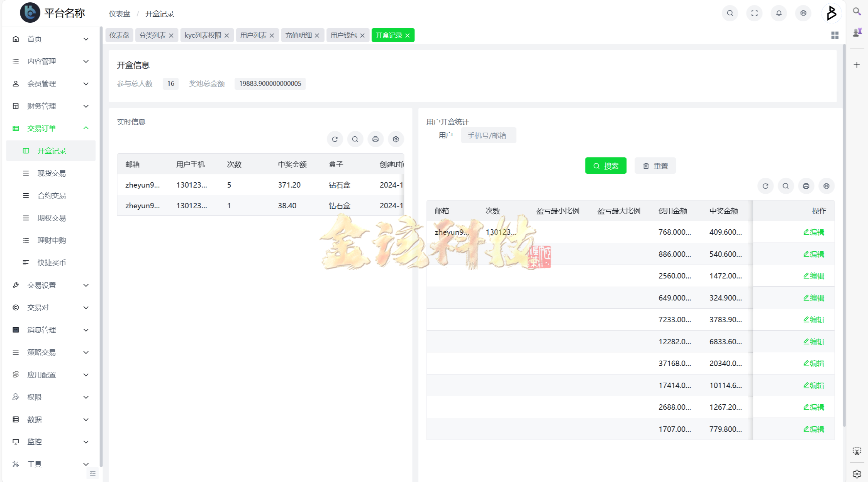Click the 重置 button
868x482 pixels.
[x=655, y=166]
